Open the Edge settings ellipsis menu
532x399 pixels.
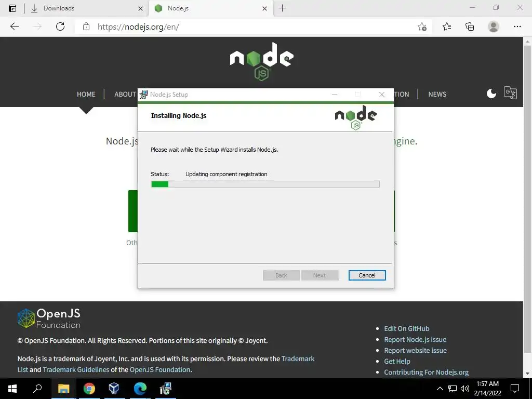point(517,26)
